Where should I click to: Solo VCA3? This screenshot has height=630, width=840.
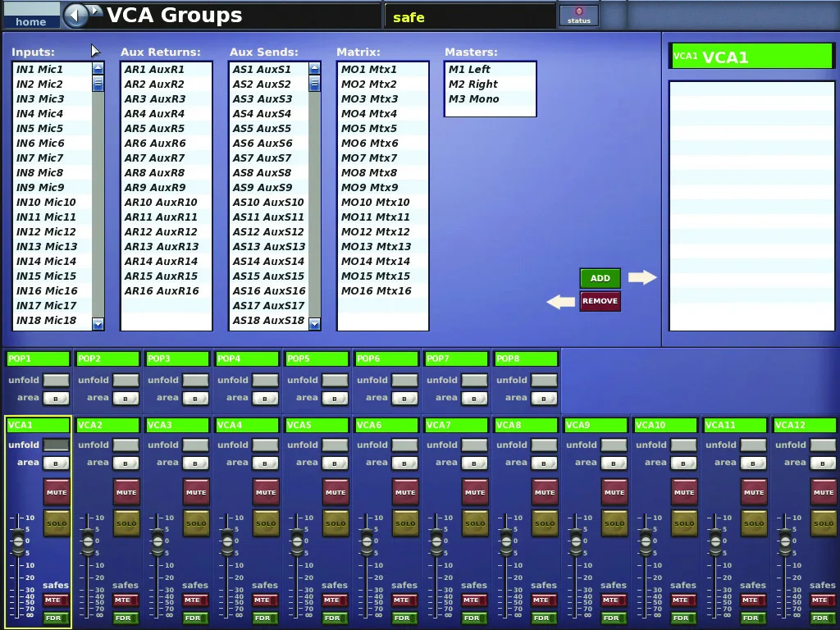195,523
